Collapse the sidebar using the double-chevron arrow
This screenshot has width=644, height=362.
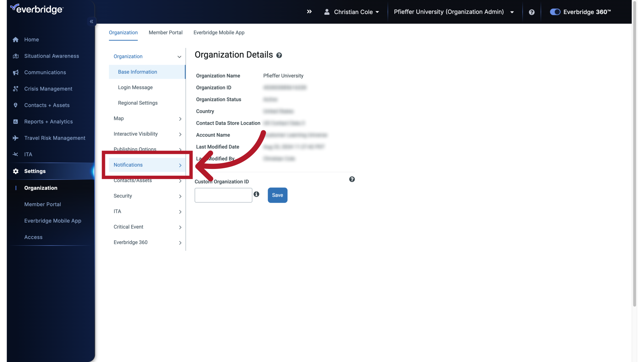(x=91, y=21)
